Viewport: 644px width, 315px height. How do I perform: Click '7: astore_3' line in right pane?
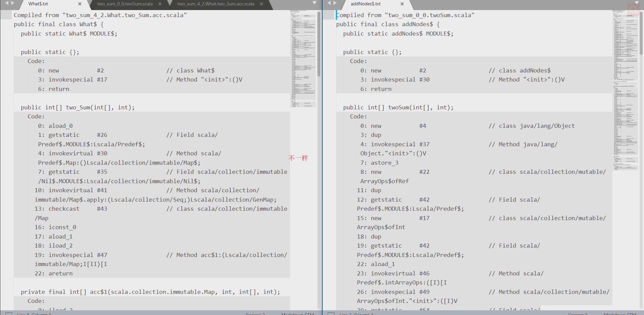click(x=379, y=163)
